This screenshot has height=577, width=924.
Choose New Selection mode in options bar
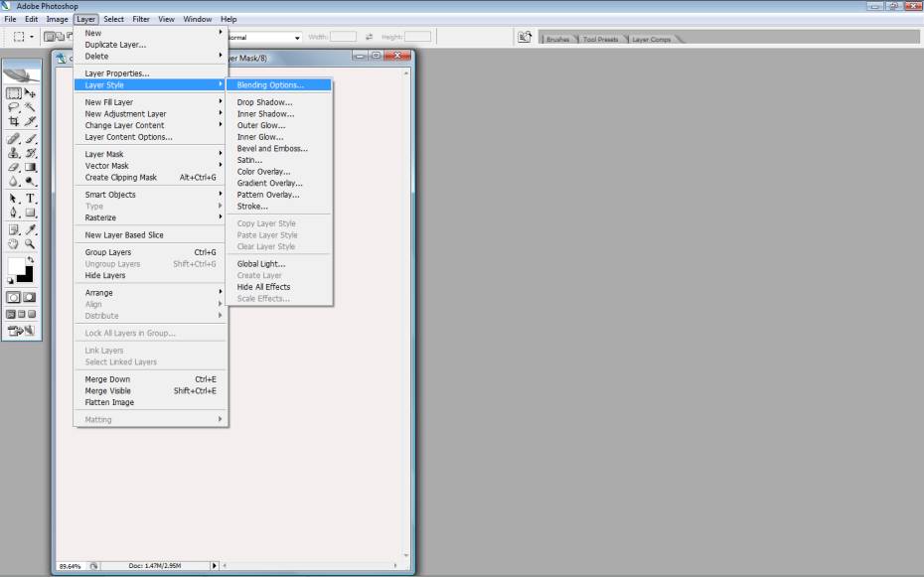coord(50,37)
